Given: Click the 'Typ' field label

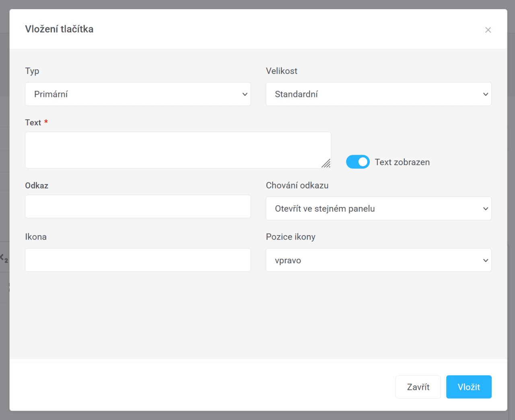Looking at the screenshot, I should point(32,71).
